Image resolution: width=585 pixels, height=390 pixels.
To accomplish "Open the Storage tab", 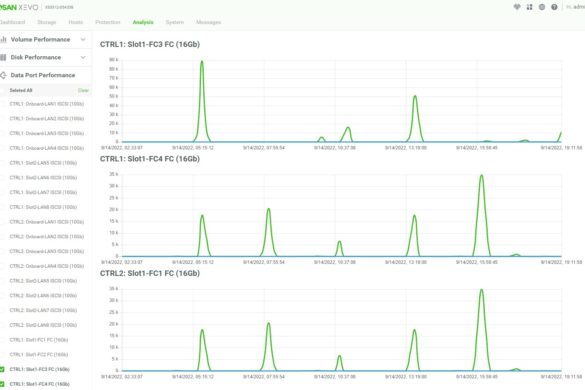I will [47, 22].
